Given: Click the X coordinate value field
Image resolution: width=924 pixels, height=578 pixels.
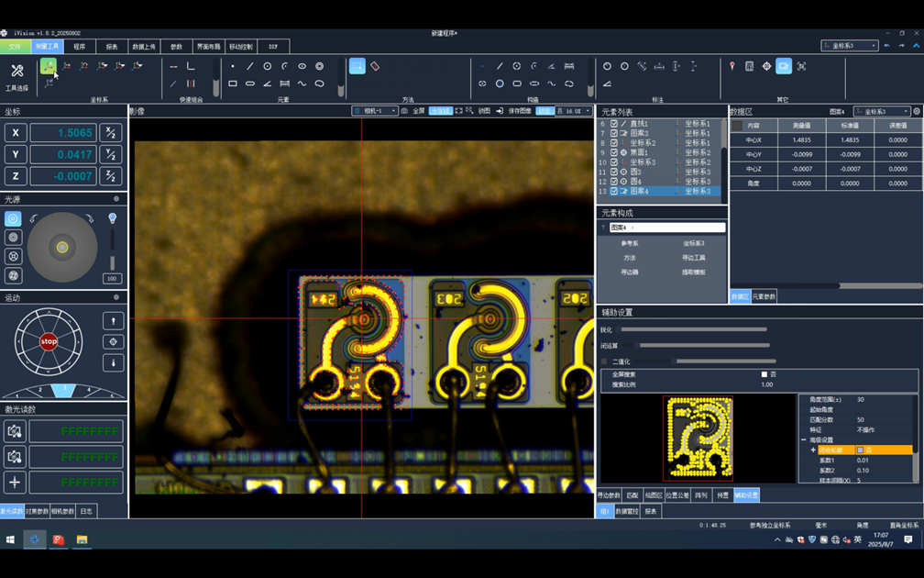Looking at the screenshot, I should (63, 133).
